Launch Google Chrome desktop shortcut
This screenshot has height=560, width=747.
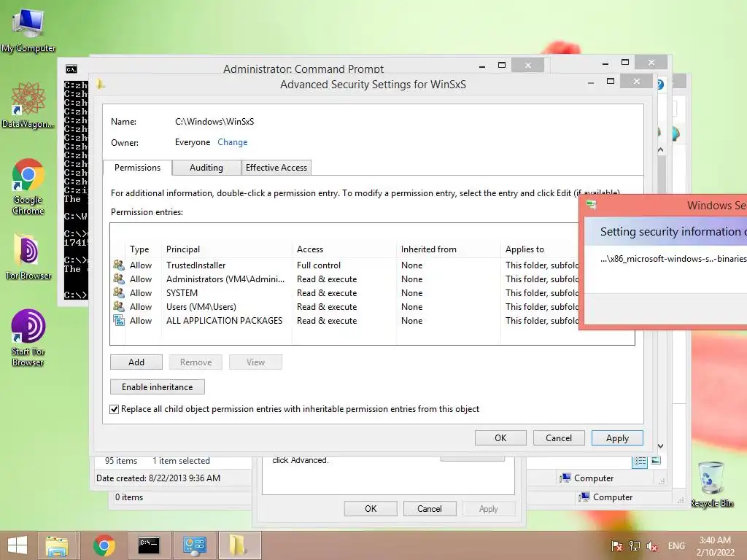point(28,187)
